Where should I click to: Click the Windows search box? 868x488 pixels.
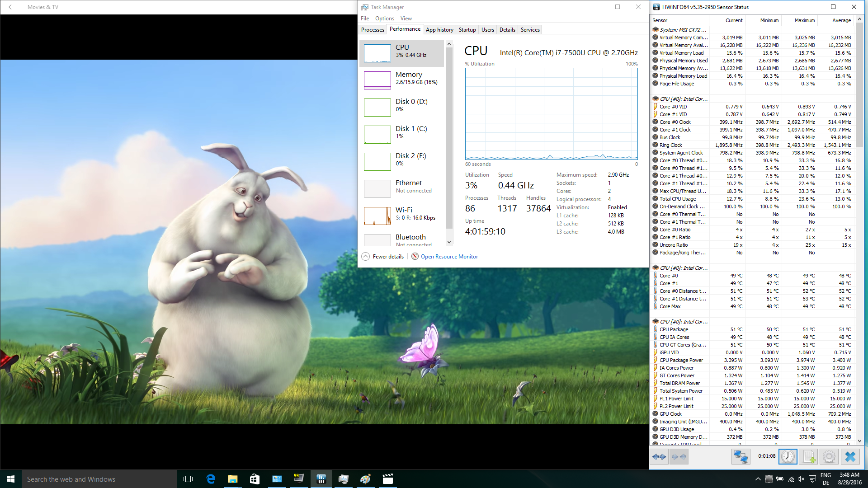coord(99,479)
